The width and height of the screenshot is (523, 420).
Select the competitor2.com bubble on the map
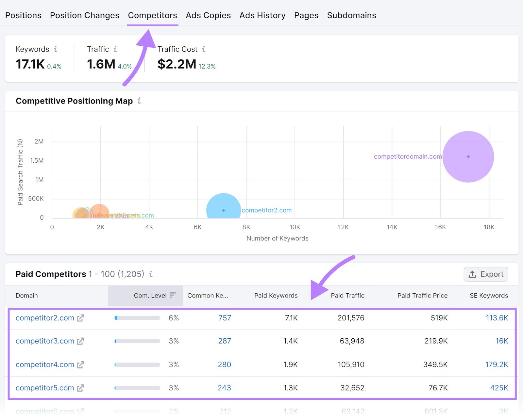(x=223, y=211)
